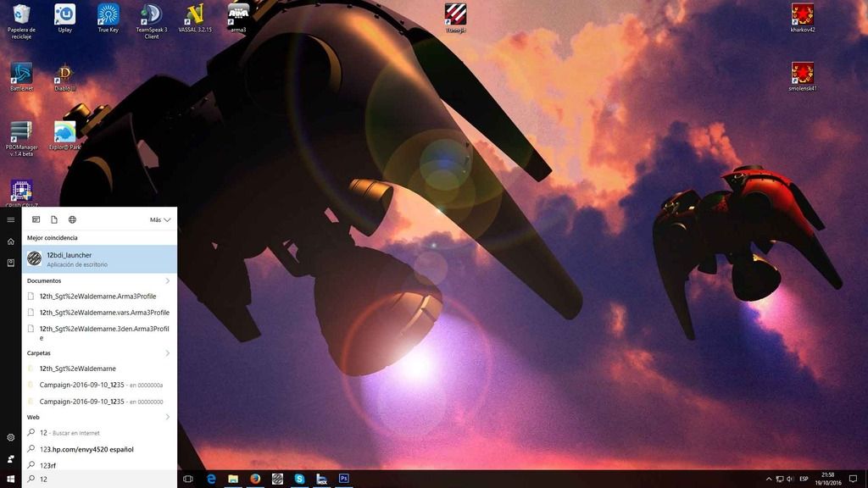Open the 12bdi launcher taskbar icon

pos(277,479)
